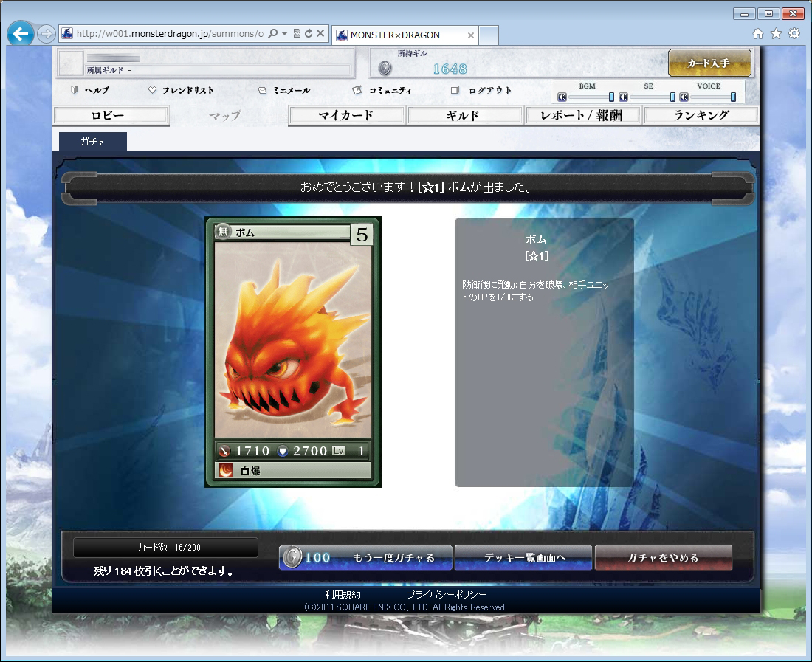The height and width of the screenshot is (662, 812).
Task: Click the browser address bar URL
Action: [x=171, y=34]
